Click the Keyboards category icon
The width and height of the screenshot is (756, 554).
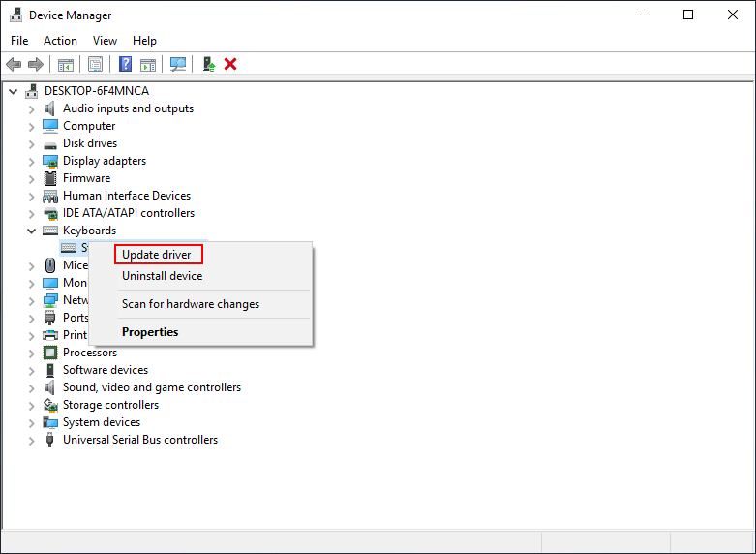[x=50, y=231]
